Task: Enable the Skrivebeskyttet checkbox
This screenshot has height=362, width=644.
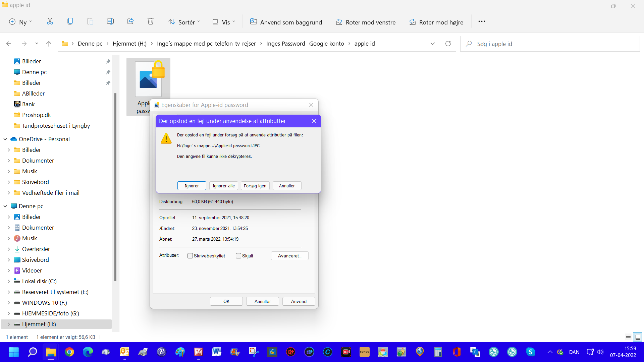Action: [x=190, y=256]
